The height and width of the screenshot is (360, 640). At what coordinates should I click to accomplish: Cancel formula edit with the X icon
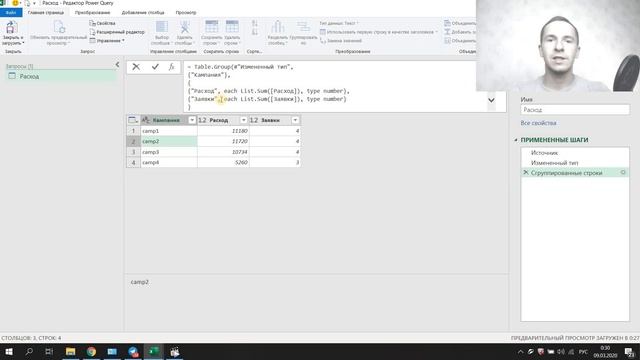(136, 67)
